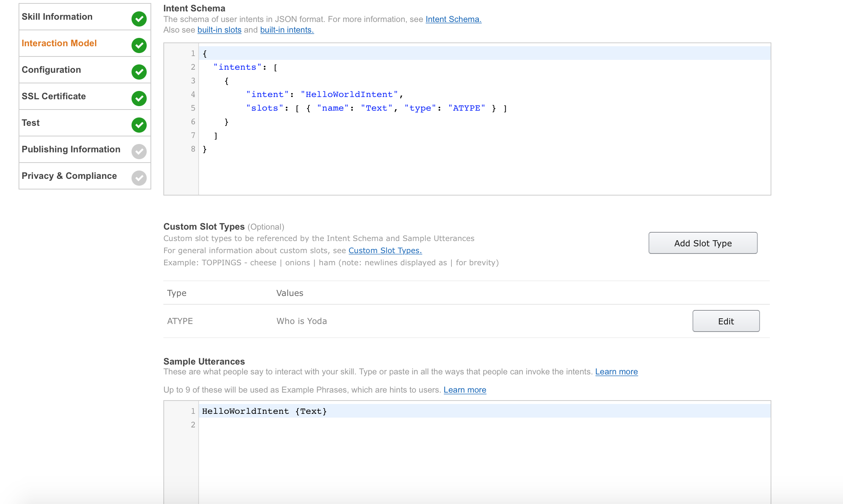This screenshot has height=504, width=843.
Task: Switch to the Configuration section
Action: (x=51, y=70)
